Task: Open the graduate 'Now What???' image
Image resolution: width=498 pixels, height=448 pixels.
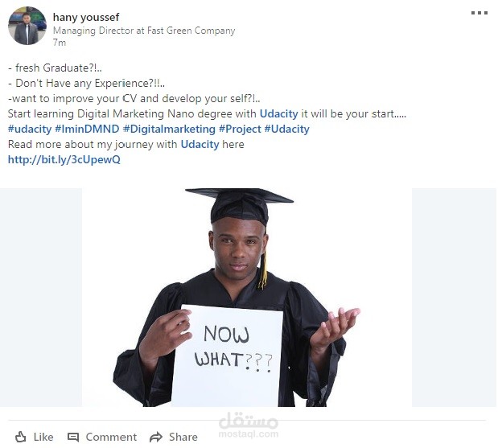Action: coord(247,298)
